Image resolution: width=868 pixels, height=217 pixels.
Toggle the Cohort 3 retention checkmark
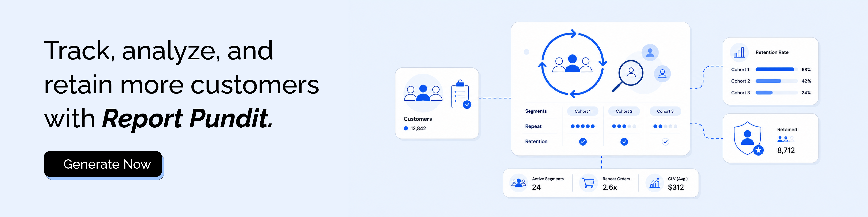pyautogui.click(x=665, y=142)
